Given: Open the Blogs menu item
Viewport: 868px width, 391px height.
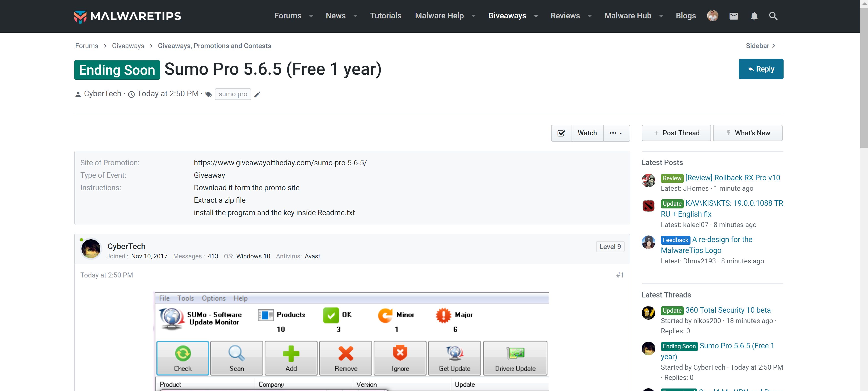Looking at the screenshot, I should pos(685,16).
